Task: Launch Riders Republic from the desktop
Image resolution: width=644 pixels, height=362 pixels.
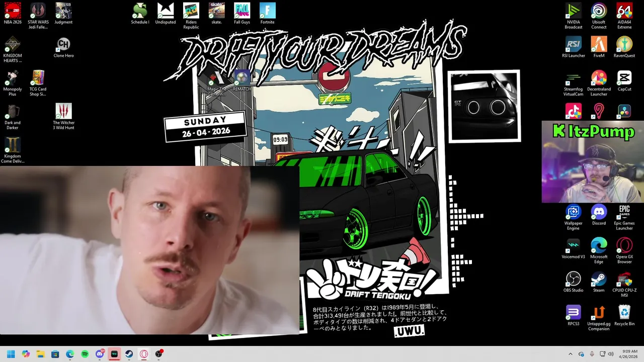Action: pyautogui.click(x=191, y=16)
